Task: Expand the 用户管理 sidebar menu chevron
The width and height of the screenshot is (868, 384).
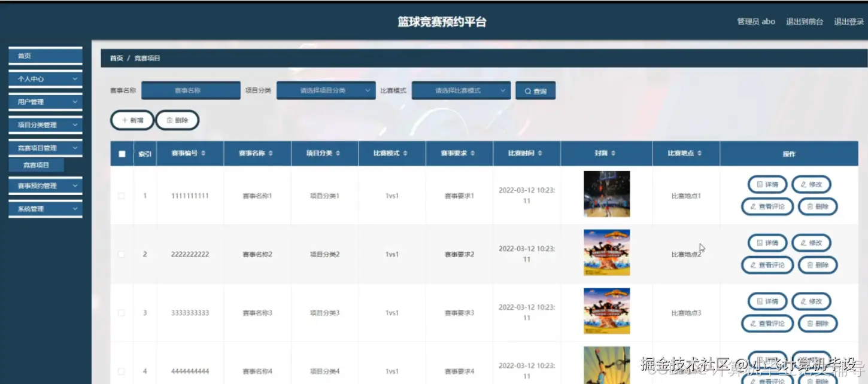Action: tap(75, 102)
